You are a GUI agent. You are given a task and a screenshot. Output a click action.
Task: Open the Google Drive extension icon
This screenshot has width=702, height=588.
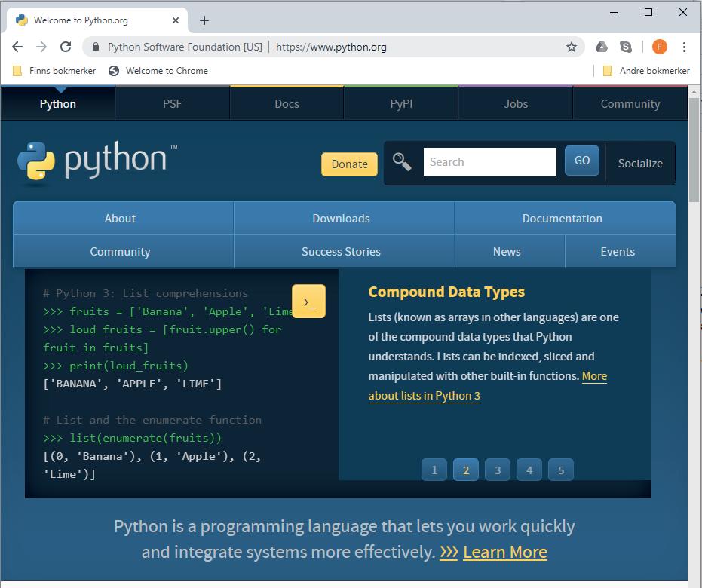click(x=601, y=47)
